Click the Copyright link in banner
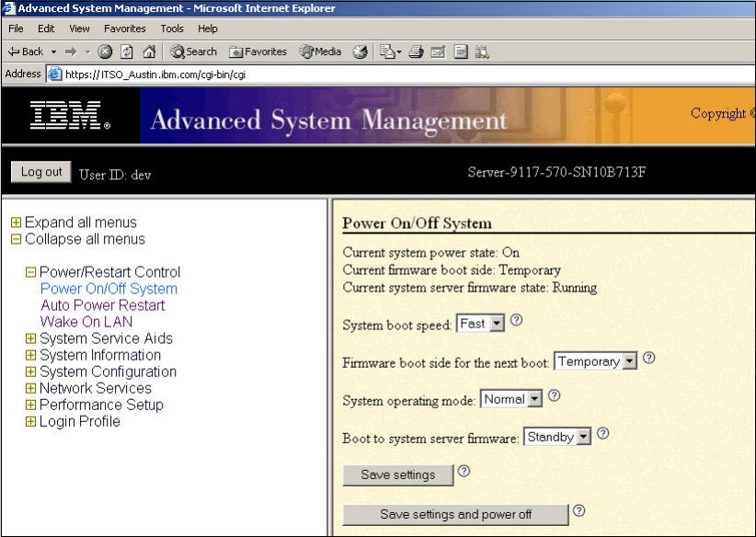 tap(722, 113)
